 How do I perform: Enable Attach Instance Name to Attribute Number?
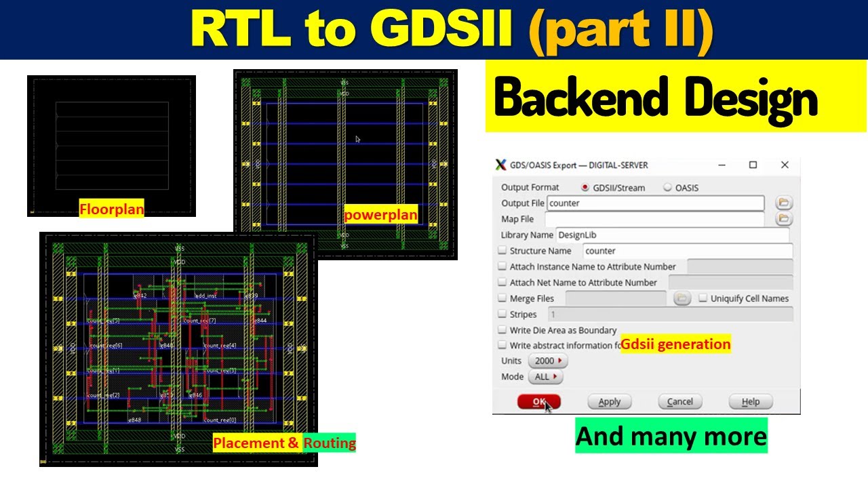(502, 266)
